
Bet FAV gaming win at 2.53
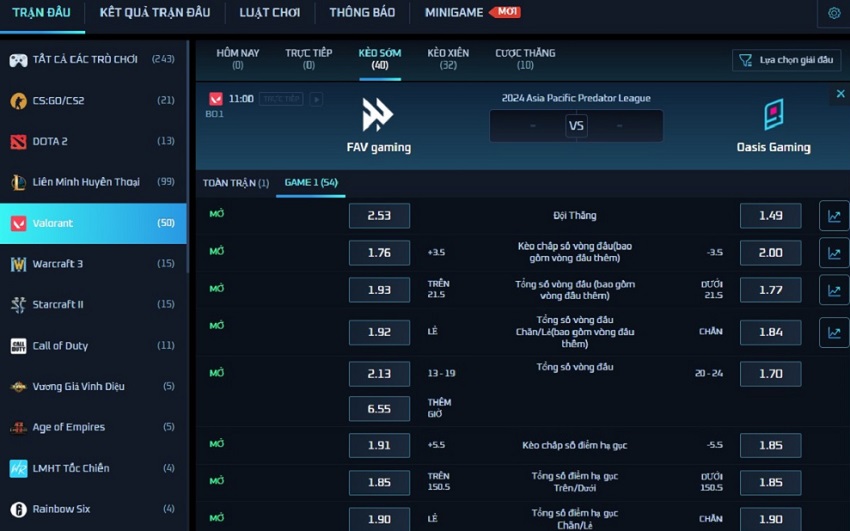click(x=379, y=216)
